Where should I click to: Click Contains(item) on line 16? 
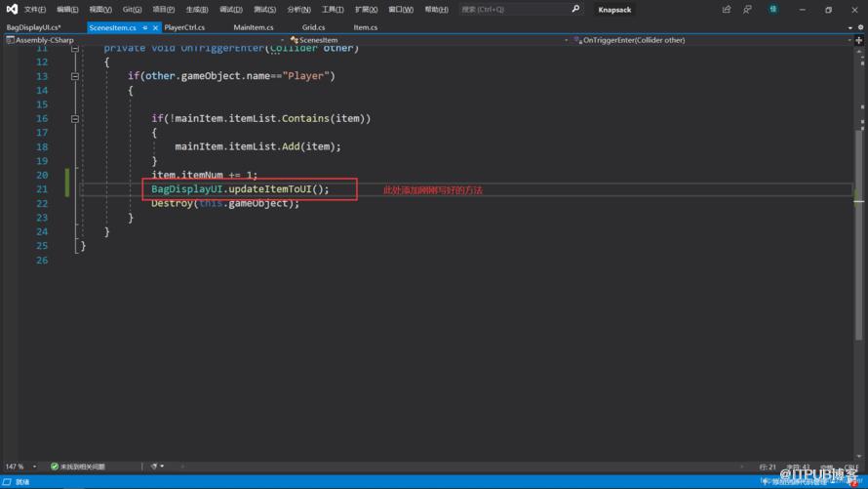[x=323, y=118]
